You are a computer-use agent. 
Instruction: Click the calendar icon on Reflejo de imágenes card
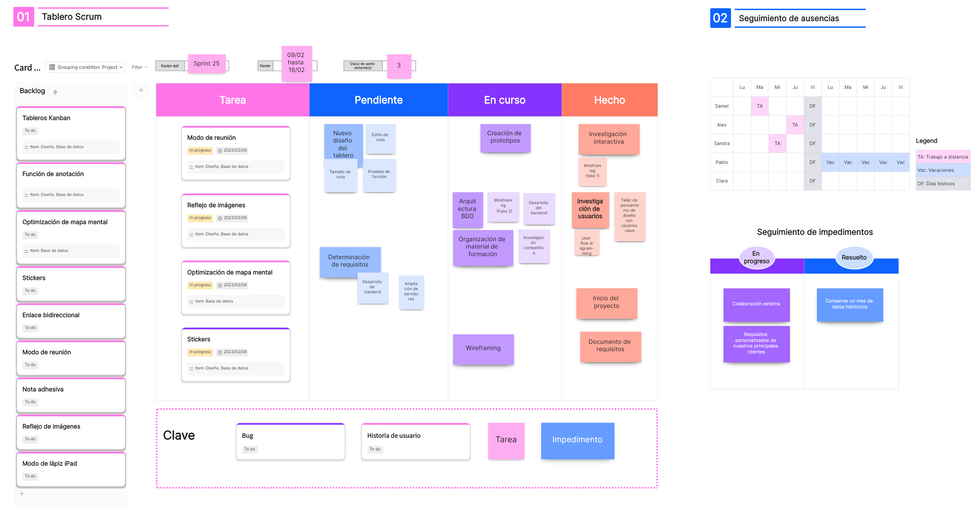(x=220, y=217)
